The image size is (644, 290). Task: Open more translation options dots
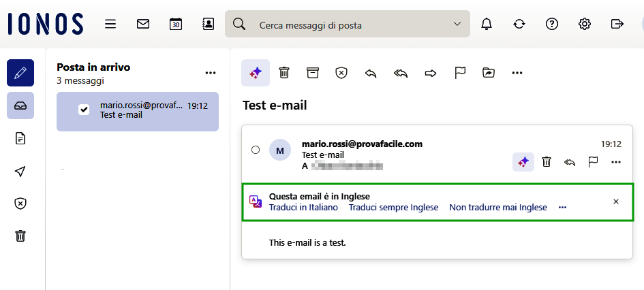click(x=563, y=208)
